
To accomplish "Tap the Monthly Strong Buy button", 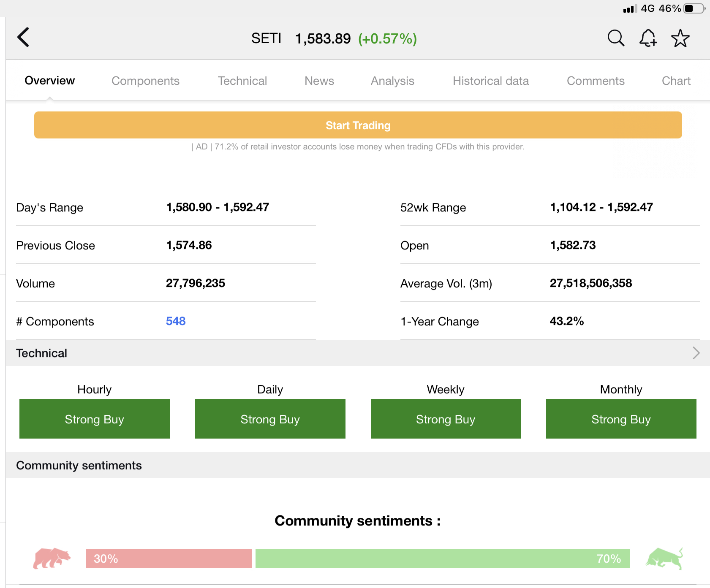I will coord(621,419).
